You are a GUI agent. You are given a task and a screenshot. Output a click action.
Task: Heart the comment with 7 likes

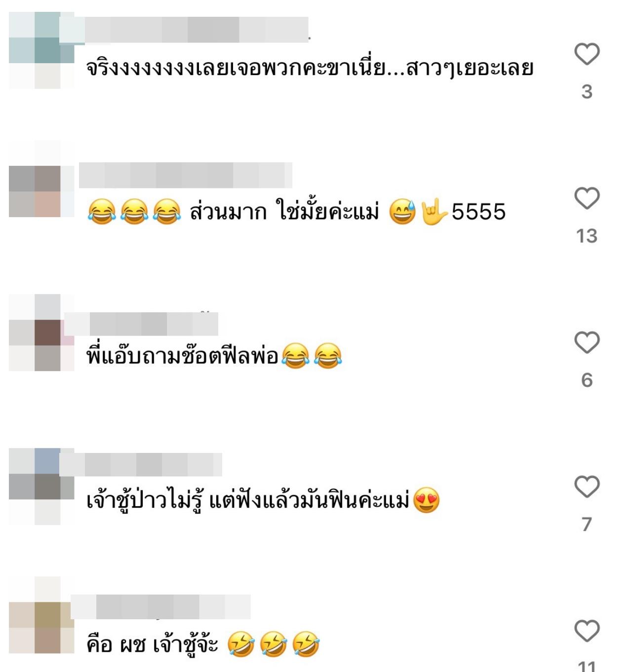point(587,486)
